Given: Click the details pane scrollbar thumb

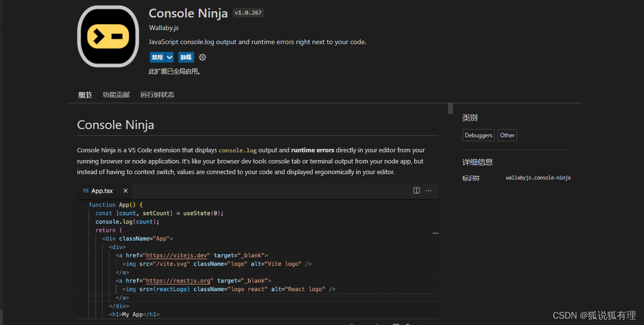Looking at the screenshot, I should point(451,108).
